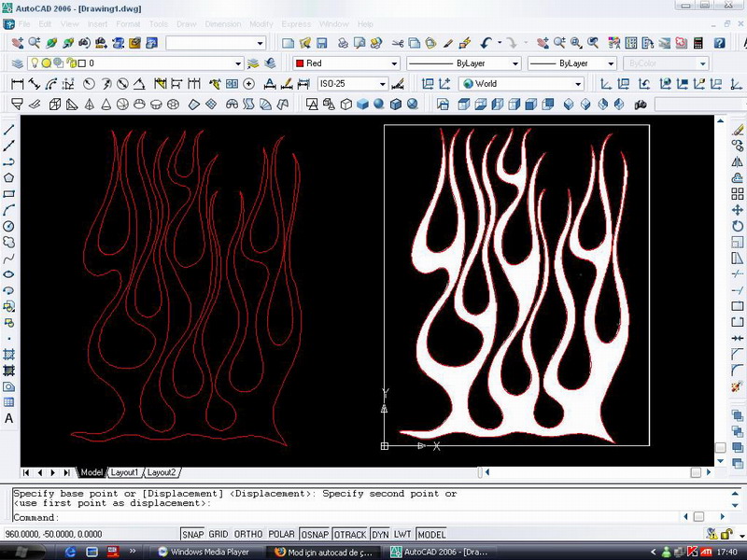Click the Undo arrow icon
The image size is (747, 560).
486,43
